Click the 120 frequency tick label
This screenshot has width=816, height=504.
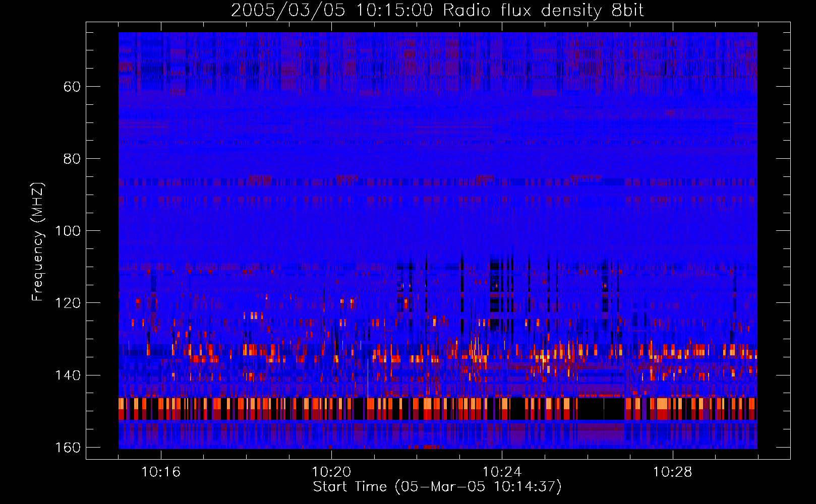[68, 303]
